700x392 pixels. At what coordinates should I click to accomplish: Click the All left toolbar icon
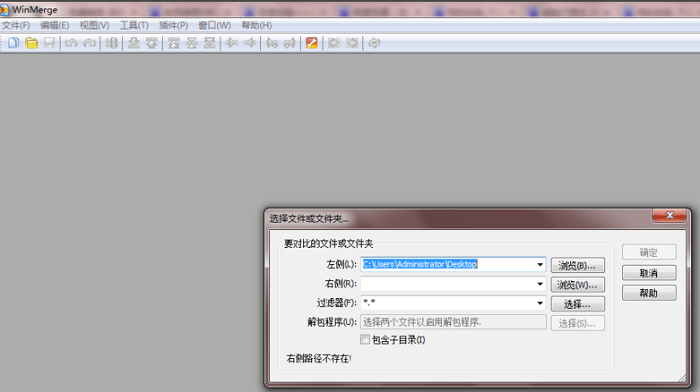tap(352, 43)
